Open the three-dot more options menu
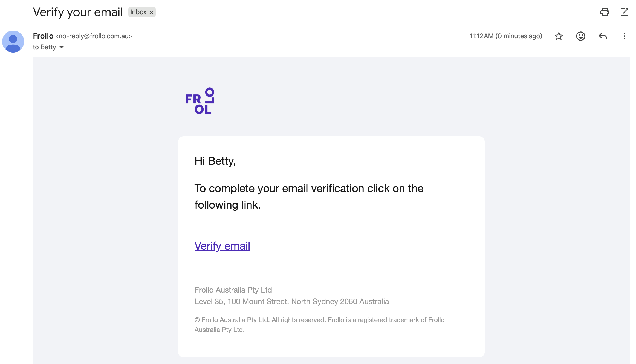 pyautogui.click(x=624, y=36)
